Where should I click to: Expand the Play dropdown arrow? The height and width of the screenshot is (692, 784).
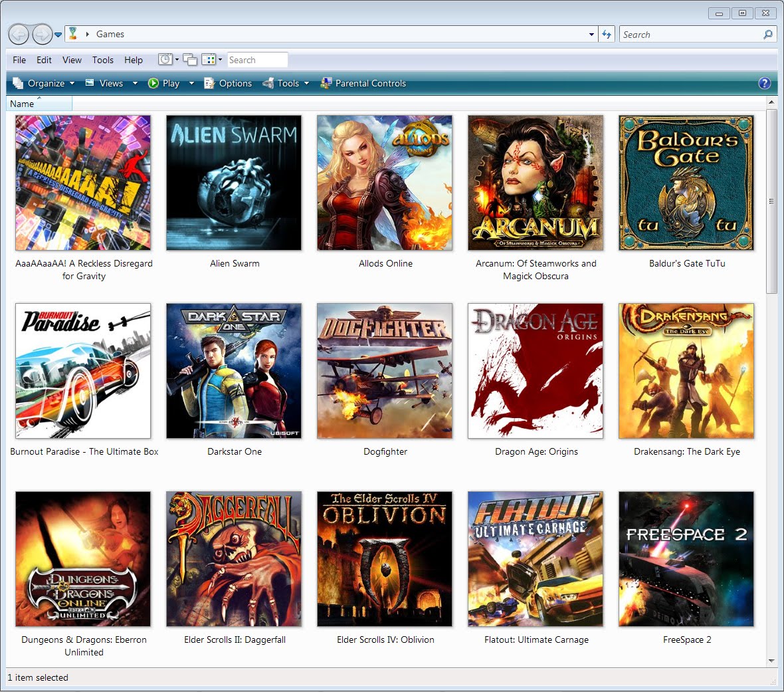pos(191,83)
